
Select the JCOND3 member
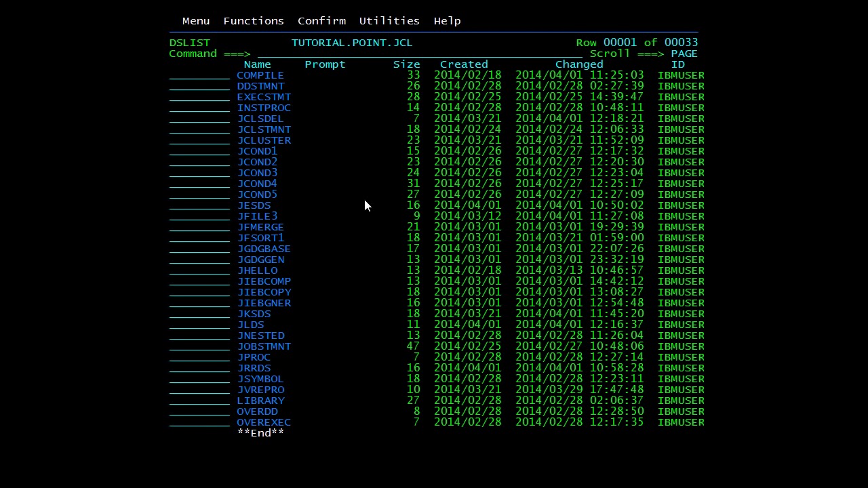pyautogui.click(x=257, y=173)
